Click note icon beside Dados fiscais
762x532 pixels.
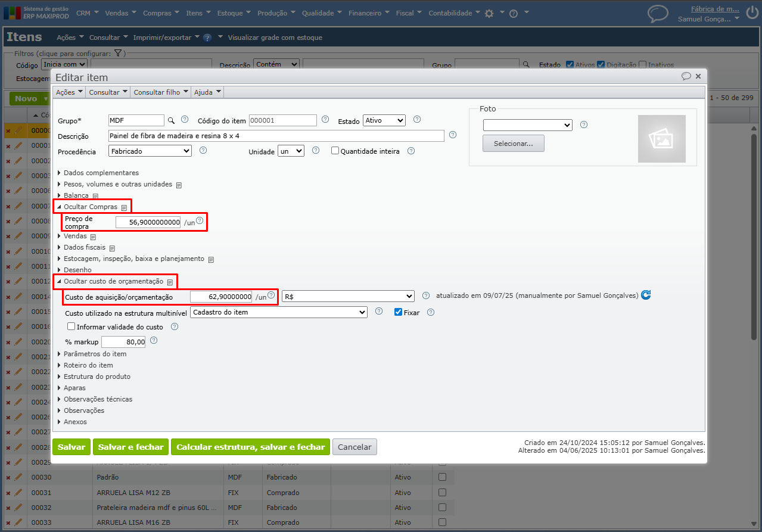click(112, 248)
